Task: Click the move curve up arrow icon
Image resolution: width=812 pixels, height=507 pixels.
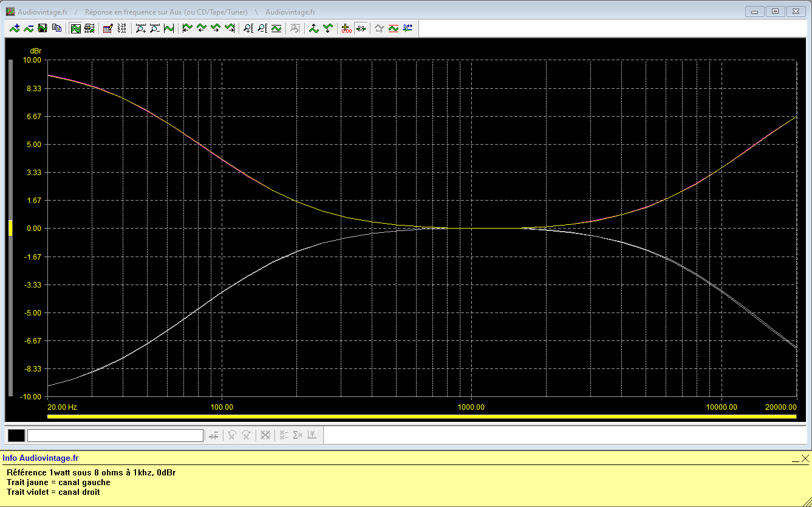Action: [x=313, y=28]
